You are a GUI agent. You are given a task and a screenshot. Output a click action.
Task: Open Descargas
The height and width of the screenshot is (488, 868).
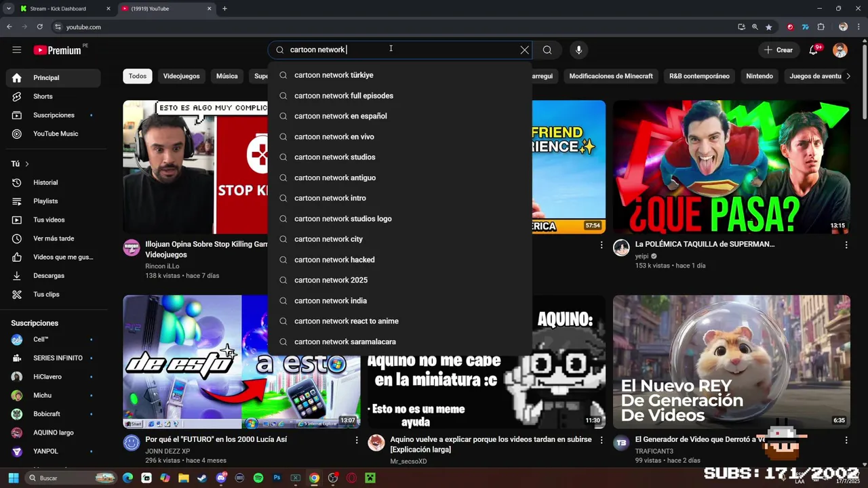tap(53, 276)
